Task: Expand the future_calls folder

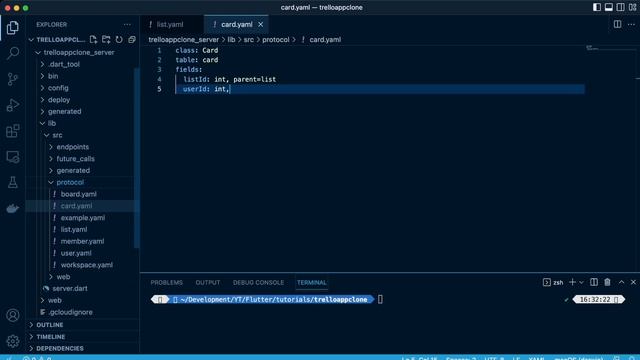Action: click(76, 159)
